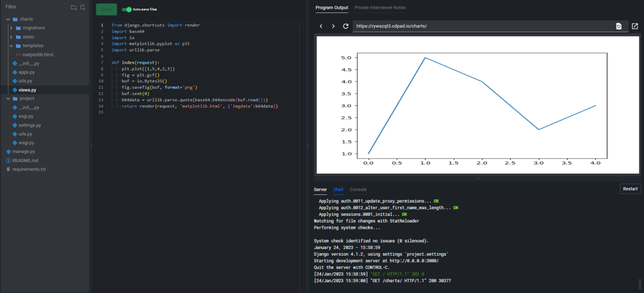
Task: Create a new file in Files panel
Action: (83, 7)
